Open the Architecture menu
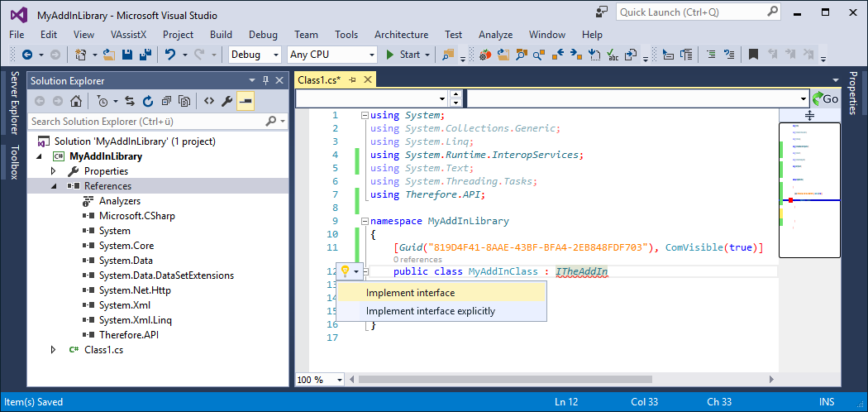Image resolution: width=868 pixels, height=412 pixels. pos(401,35)
